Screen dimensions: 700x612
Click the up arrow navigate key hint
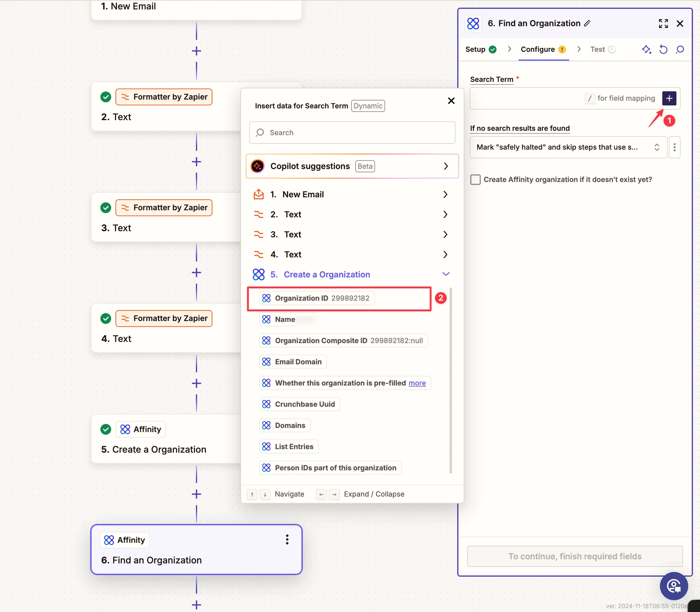[252, 494]
